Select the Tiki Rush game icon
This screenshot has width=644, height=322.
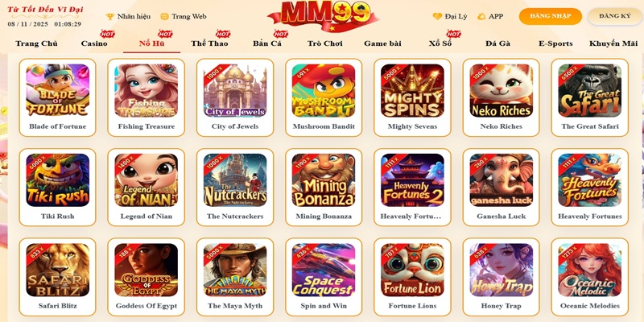point(57,180)
